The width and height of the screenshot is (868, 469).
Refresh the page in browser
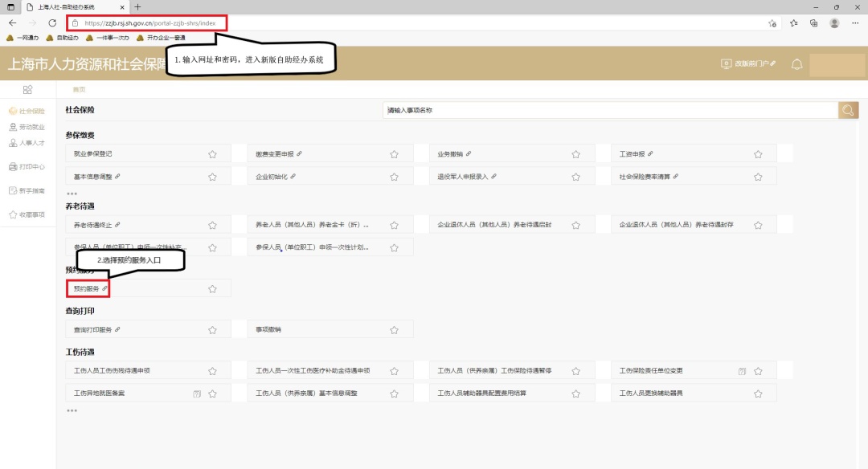coord(52,23)
